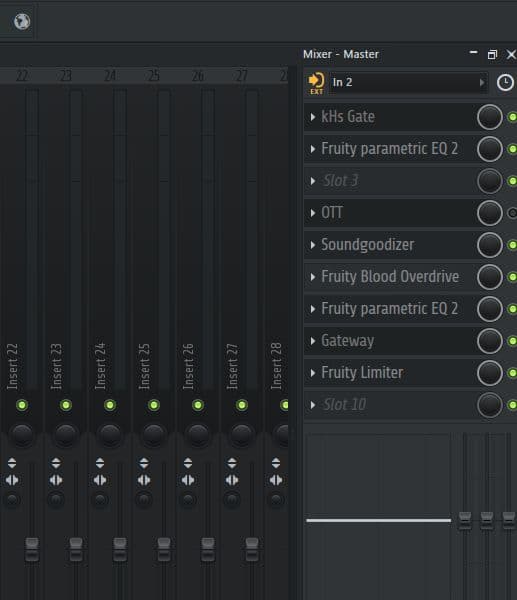Click the empty Slot 3
Screen dimensions: 517x600
point(389,181)
